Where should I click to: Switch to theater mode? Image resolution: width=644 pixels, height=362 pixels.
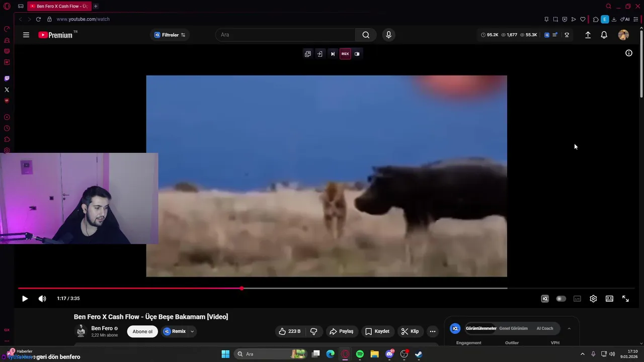tap(609, 299)
